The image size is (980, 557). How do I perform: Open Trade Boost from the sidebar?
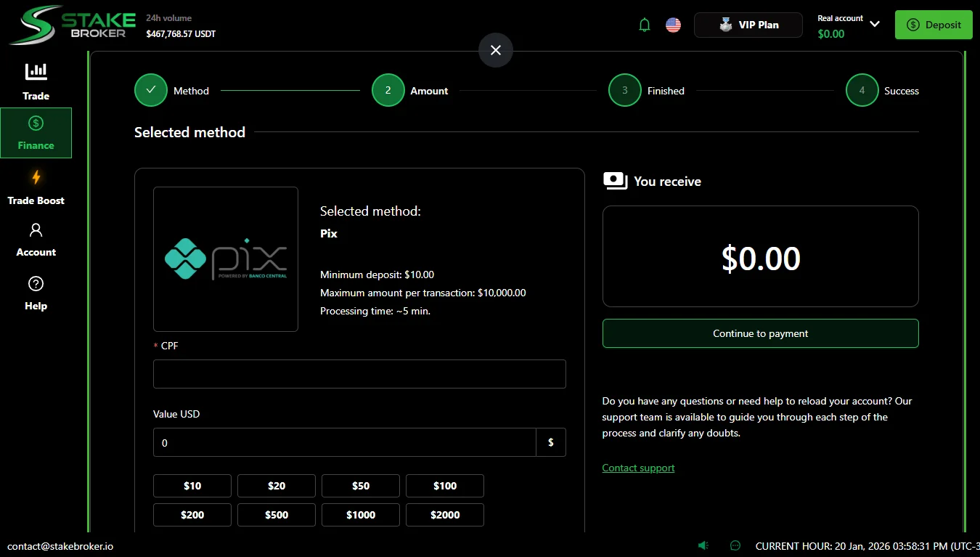tap(35, 187)
